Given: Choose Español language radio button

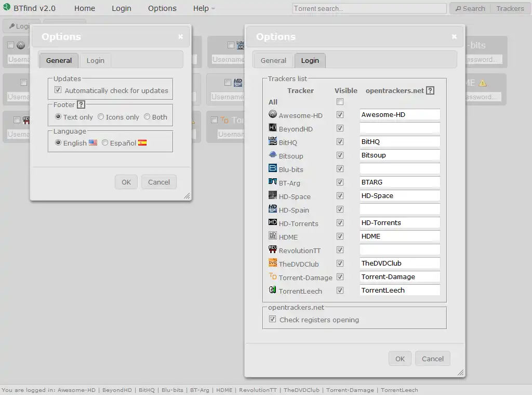Looking at the screenshot, I should point(105,142).
